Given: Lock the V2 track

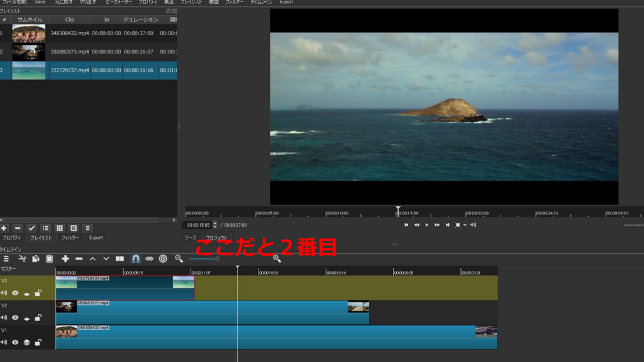Looking at the screenshot, I should click(38, 317).
